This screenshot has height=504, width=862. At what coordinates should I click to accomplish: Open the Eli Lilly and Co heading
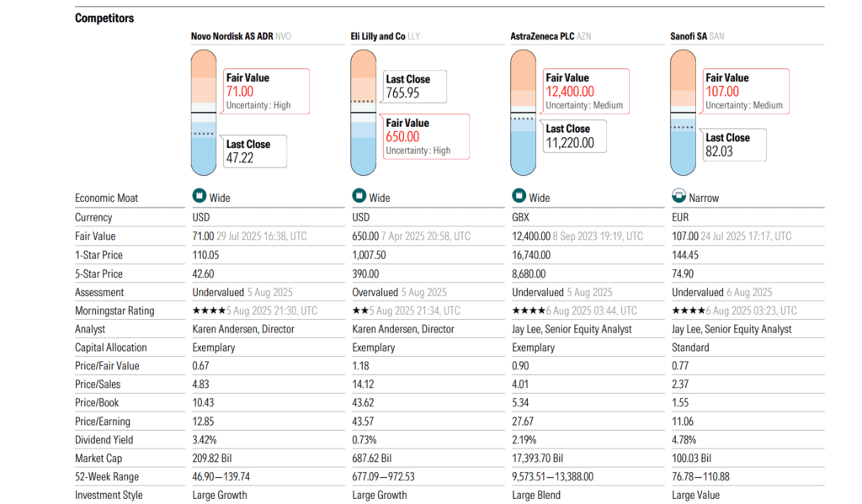378,37
